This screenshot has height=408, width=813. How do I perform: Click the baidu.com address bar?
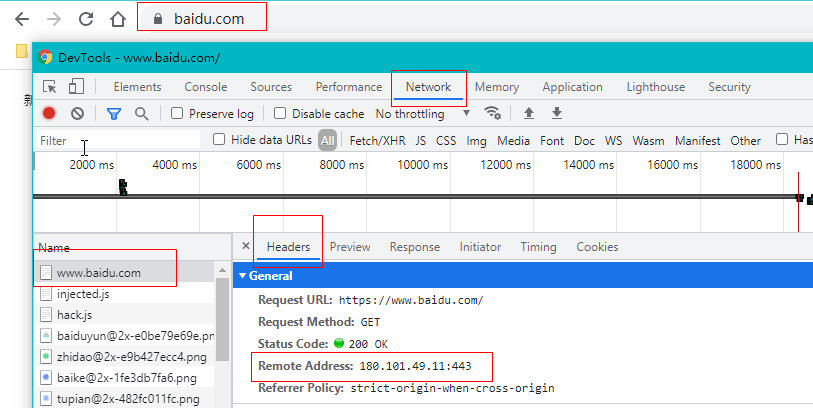pyautogui.click(x=209, y=19)
